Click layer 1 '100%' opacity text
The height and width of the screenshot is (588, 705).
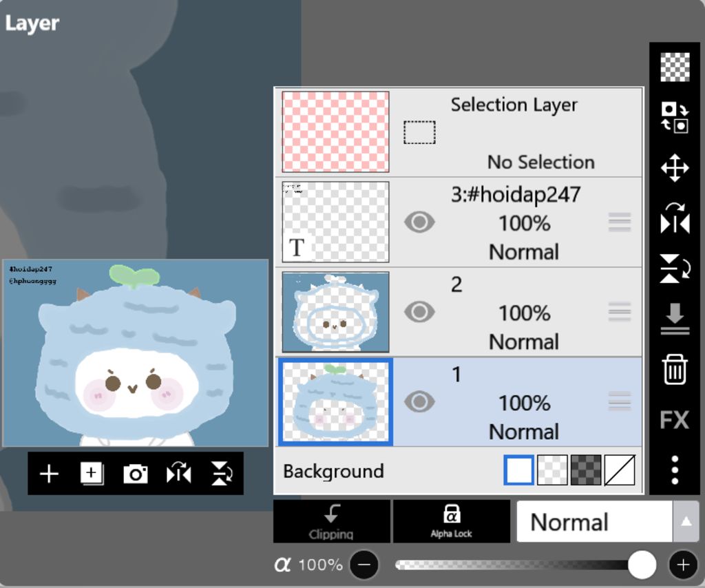click(x=524, y=403)
